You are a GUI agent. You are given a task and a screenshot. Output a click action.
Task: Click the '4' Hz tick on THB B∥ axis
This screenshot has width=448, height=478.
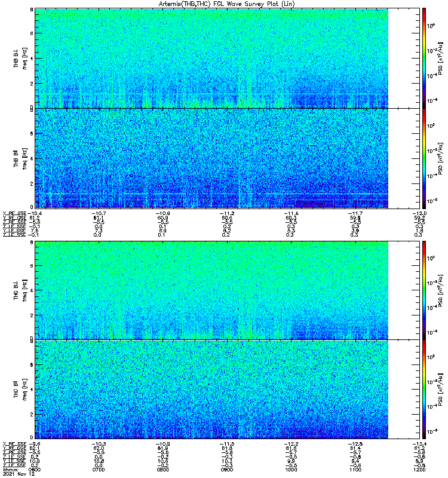[x=32, y=158]
